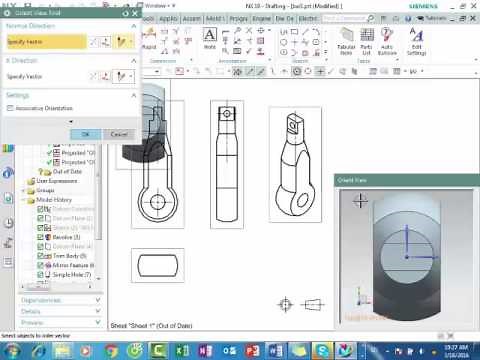Open Edit Settings
The image size is (480, 360).
tap(416, 41)
